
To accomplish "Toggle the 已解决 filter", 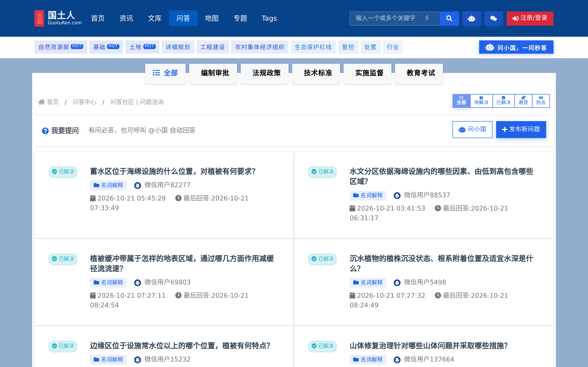I will (x=503, y=101).
